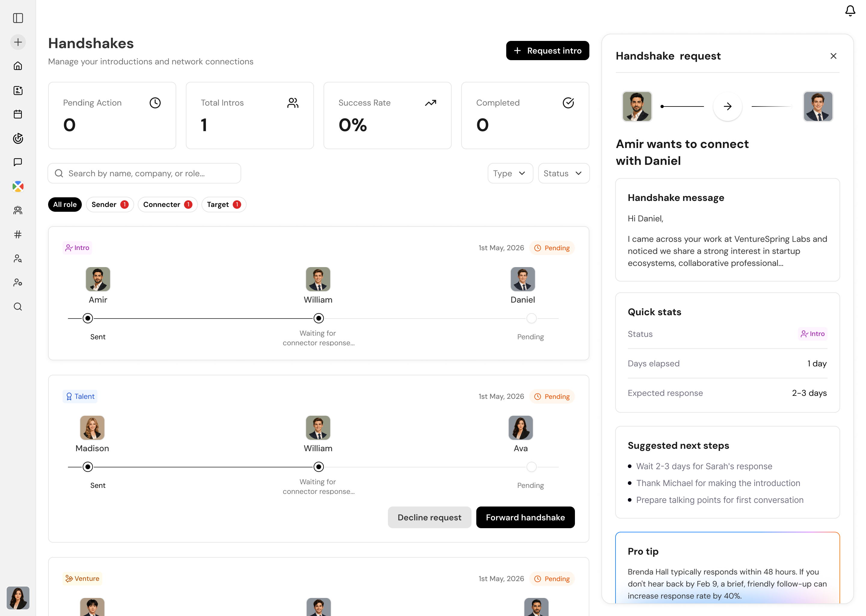Click Forward handshake button

(x=525, y=517)
